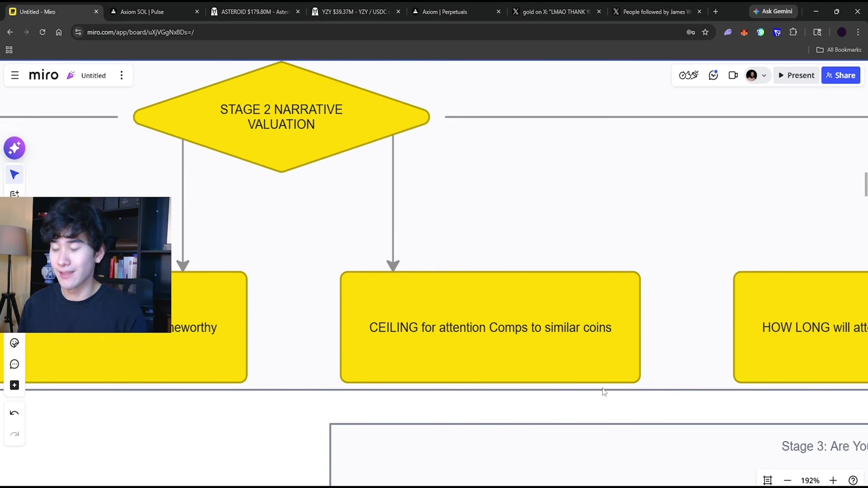
Task: Open the plus apps tool in sidebar
Action: (x=14, y=385)
